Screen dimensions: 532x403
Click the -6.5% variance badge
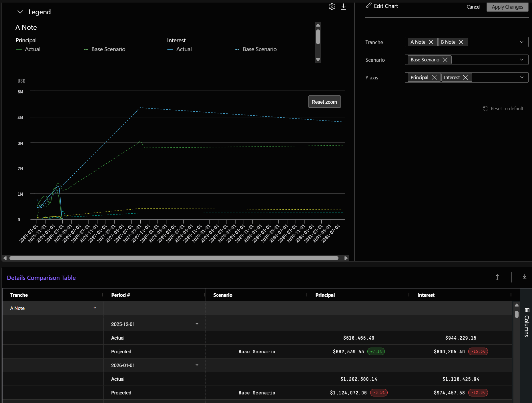(379, 393)
